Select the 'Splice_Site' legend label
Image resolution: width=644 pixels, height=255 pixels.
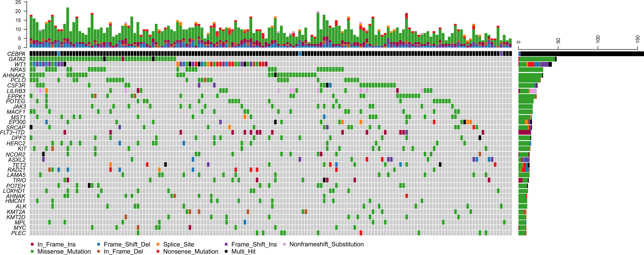(179, 245)
